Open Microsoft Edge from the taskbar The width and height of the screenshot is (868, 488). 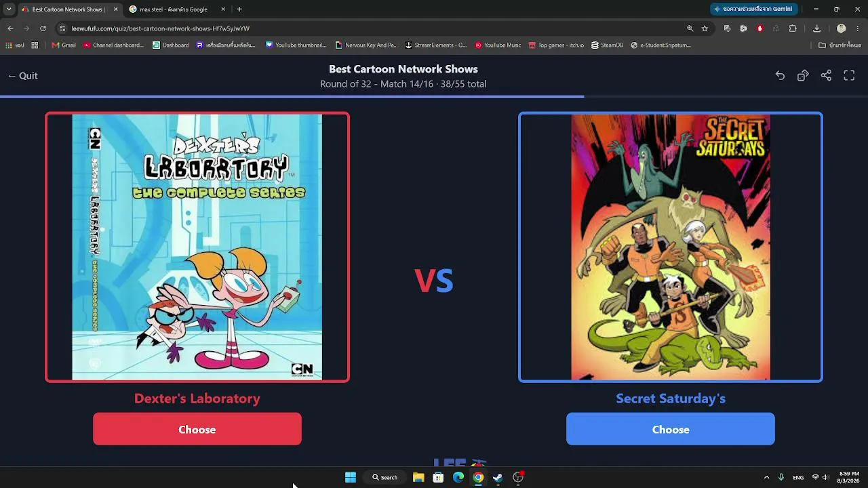(x=458, y=477)
